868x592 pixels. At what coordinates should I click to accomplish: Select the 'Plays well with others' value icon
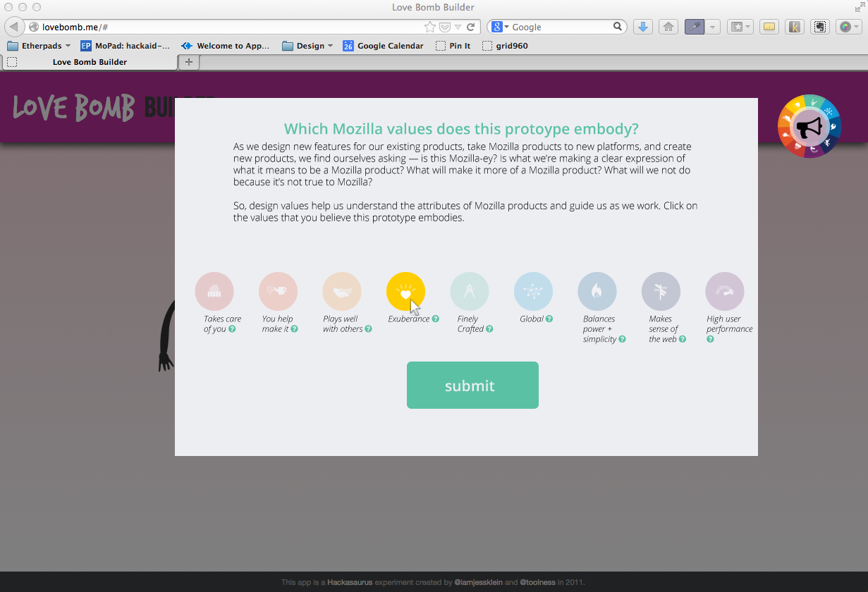coord(342,291)
